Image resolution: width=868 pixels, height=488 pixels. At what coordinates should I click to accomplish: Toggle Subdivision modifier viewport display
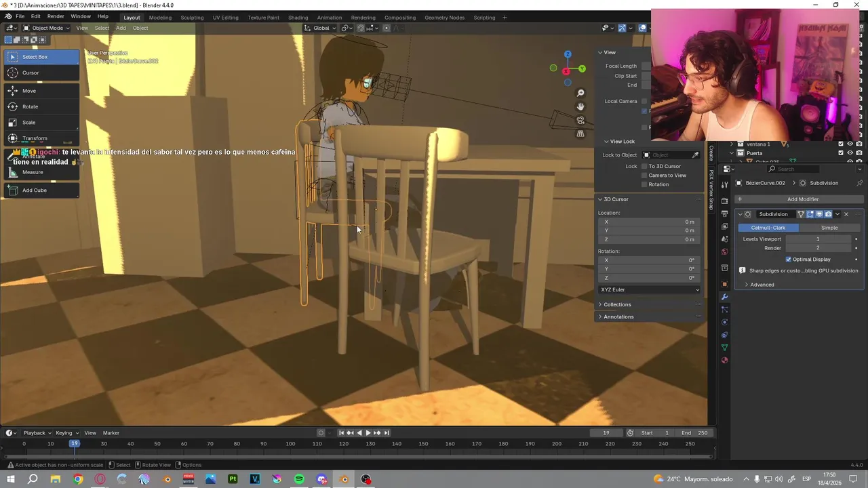pyautogui.click(x=818, y=214)
